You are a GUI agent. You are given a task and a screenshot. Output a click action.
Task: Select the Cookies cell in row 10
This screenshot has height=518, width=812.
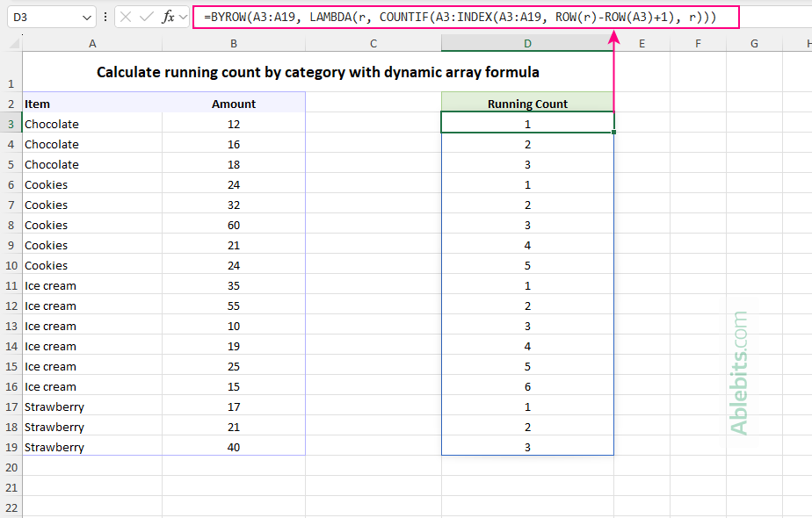pyautogui.click(x=92, y=265)
